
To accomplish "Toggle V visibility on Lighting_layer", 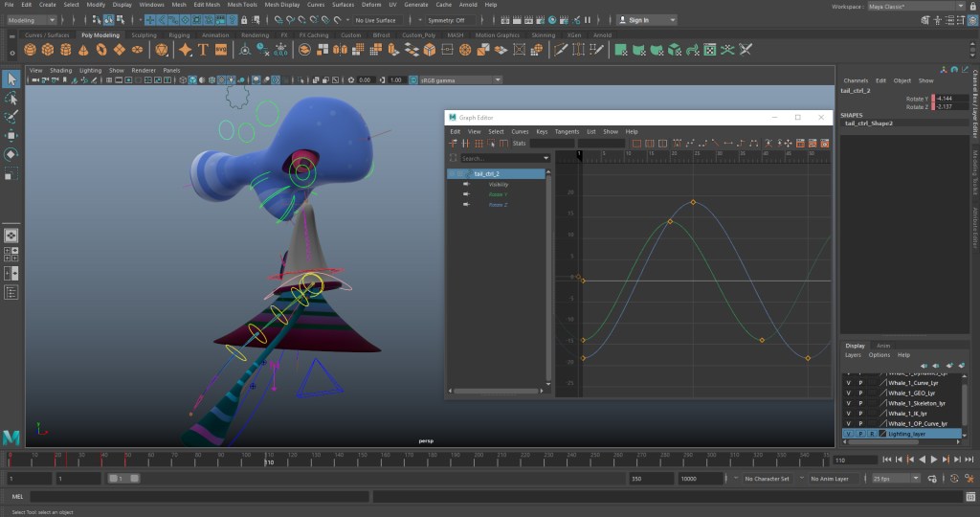I will (x=848, y=434).
